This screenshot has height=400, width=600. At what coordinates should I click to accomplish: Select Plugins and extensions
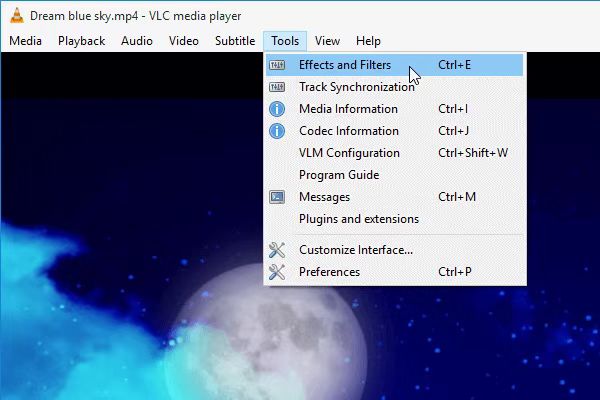395,219
